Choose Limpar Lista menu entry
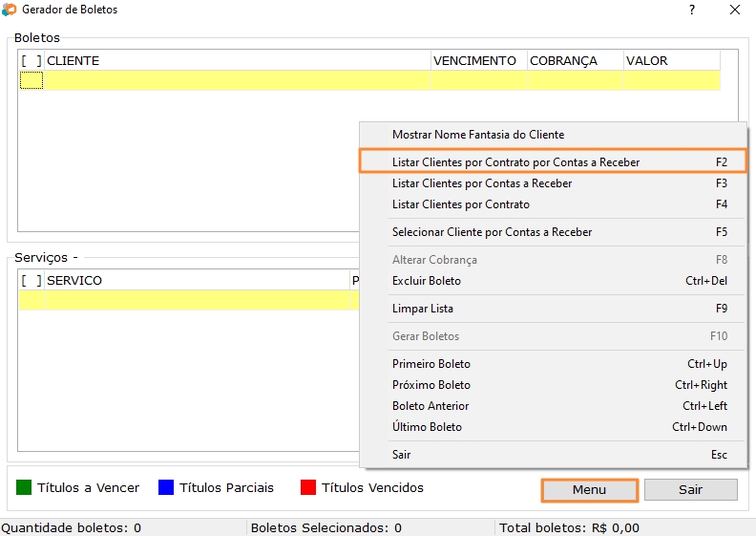The image size is (756, 536). click(x=423, y=309)
